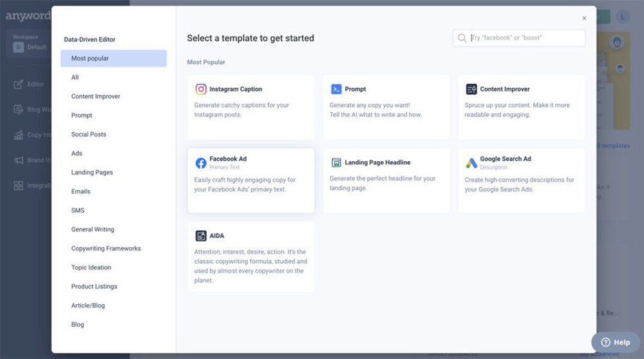The image size is (644, 359).
Task: Open the Instagram Caption template title
Action: [x=236, y=89]
